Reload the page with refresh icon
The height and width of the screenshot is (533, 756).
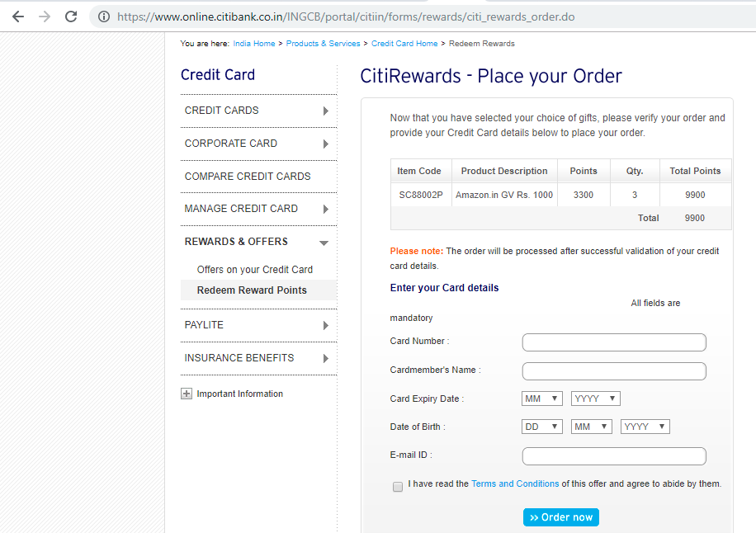pos(71,17)
